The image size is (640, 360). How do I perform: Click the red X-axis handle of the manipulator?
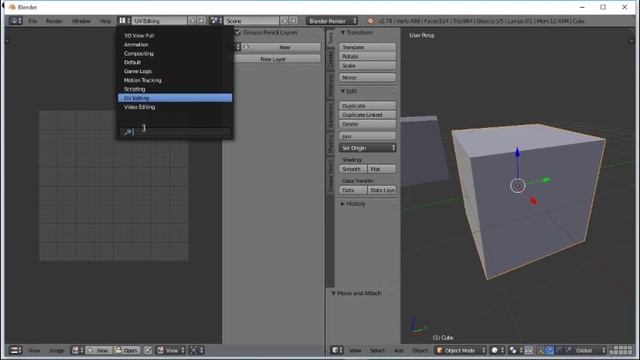tap(533, 200)
